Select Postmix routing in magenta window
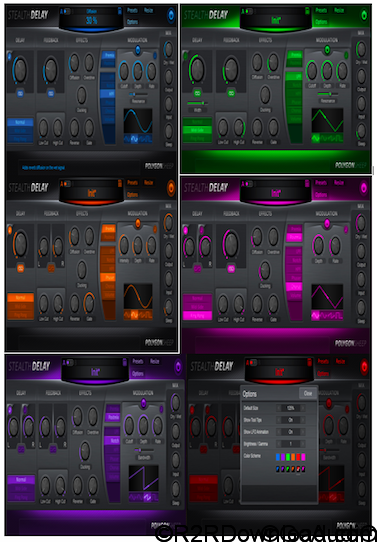 click(x=294, y=237)
